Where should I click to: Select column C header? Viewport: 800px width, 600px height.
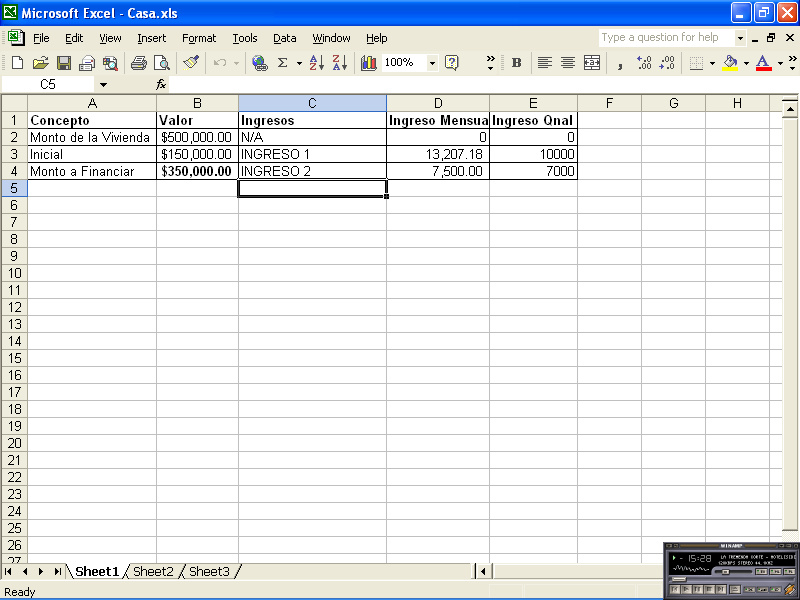click(312, 103)
